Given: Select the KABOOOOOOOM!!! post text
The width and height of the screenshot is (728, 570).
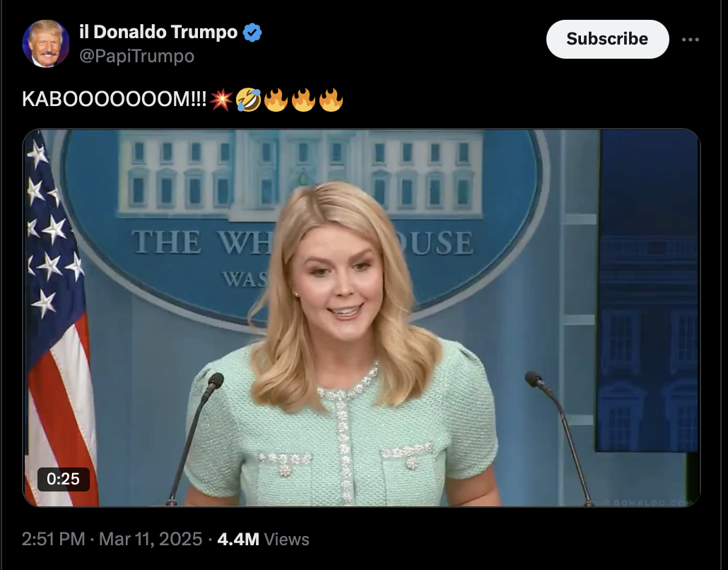Looking at the screenshot, I should tap(115, 100).
